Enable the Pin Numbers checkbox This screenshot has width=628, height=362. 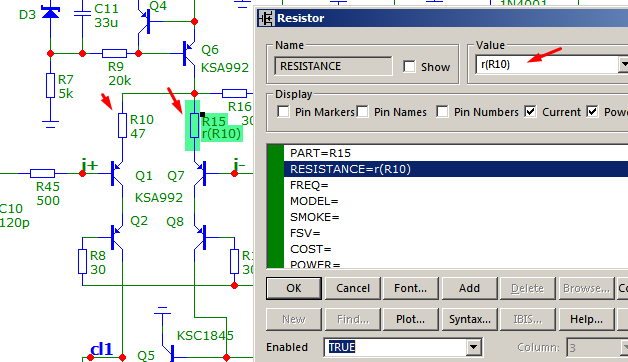442,112
